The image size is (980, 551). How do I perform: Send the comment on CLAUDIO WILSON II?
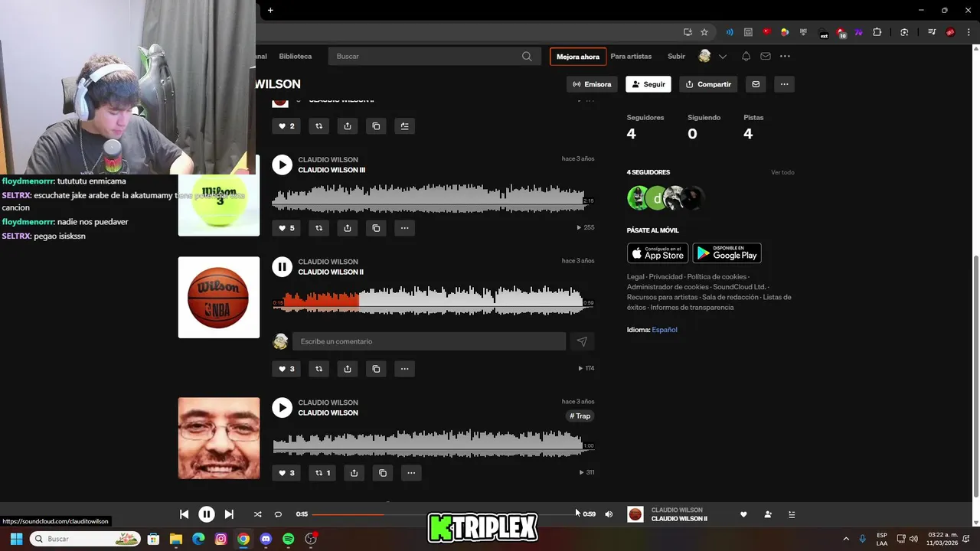click(582, 341)
